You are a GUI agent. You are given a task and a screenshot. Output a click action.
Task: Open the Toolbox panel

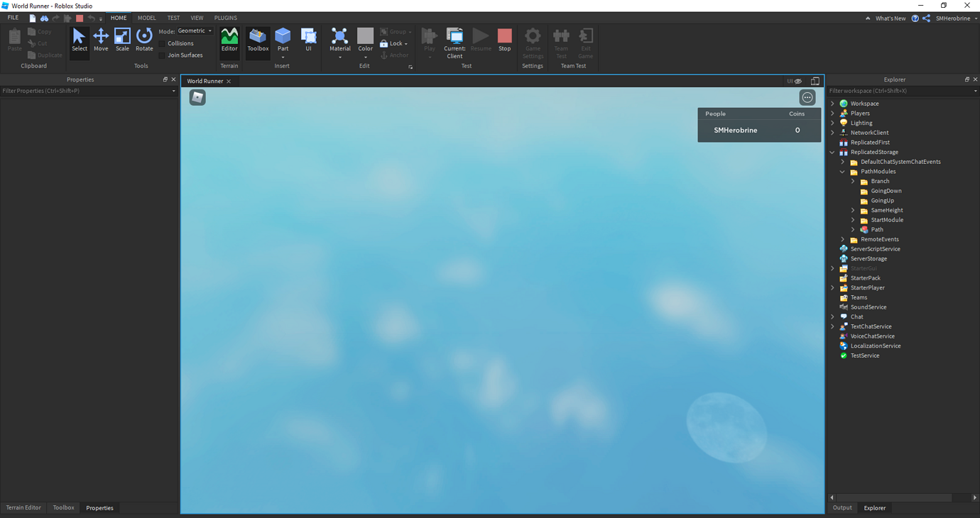257,40
